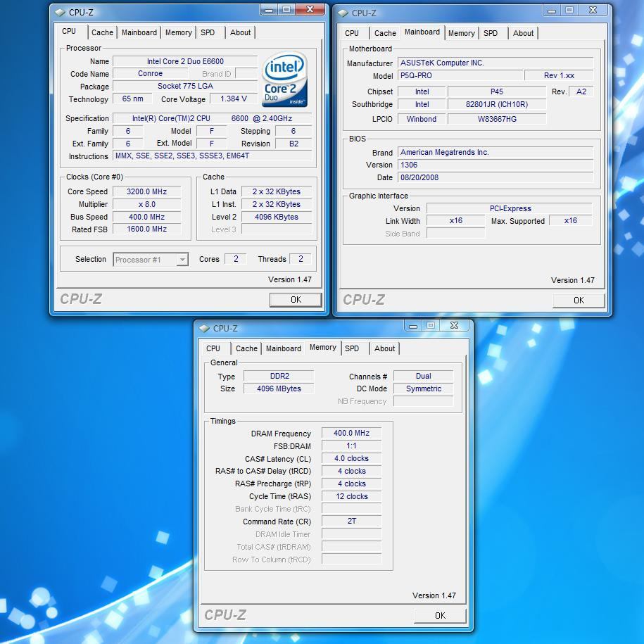The height and width of the screenshot is (644, 644).
Task: Switch to Cache tab in CPU window
Action: pyautogui.click(x=102, y=32)
